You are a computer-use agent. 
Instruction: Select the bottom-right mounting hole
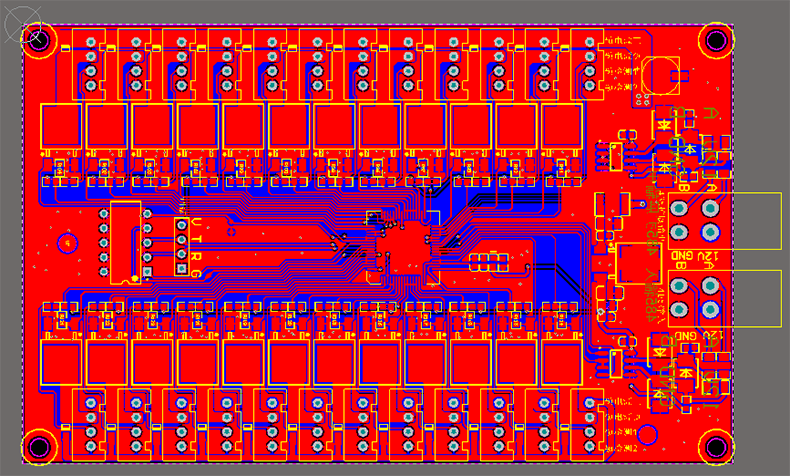click(x=716, y=446)
